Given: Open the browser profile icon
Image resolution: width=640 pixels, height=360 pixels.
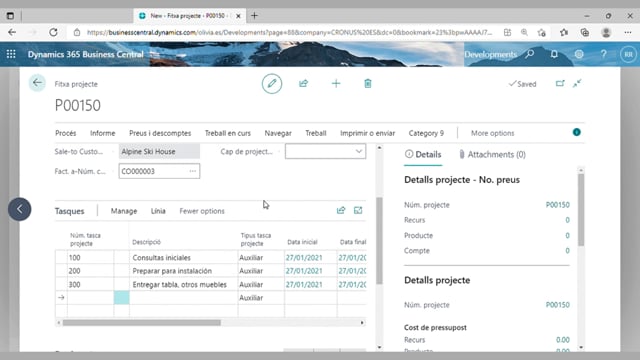Looking at the screenshot, I should (606, 32).
